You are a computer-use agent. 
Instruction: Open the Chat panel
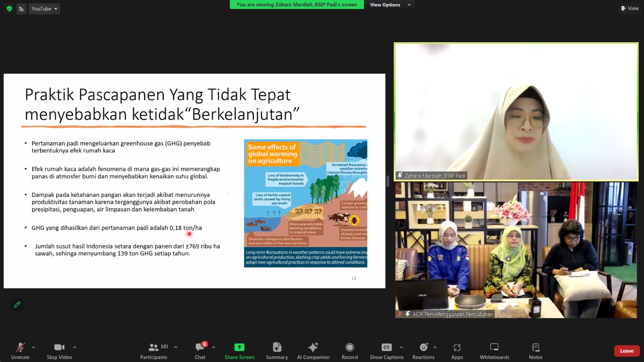tap(200, 350)
